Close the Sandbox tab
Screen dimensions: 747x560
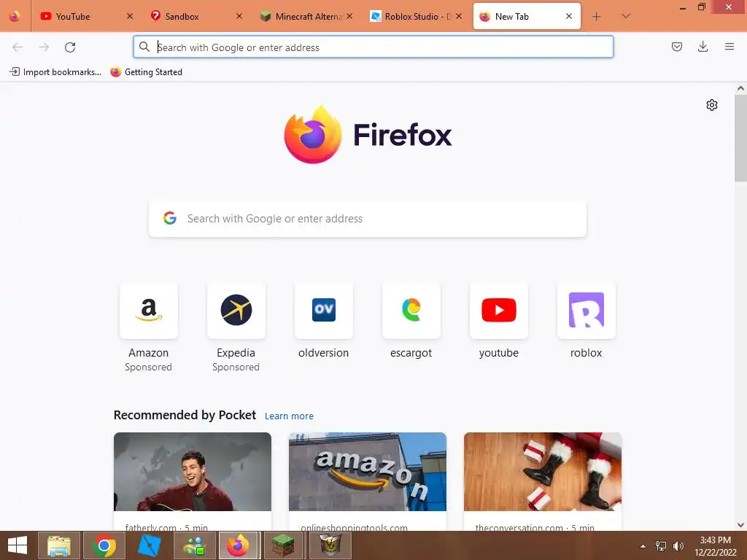point(239,16)
